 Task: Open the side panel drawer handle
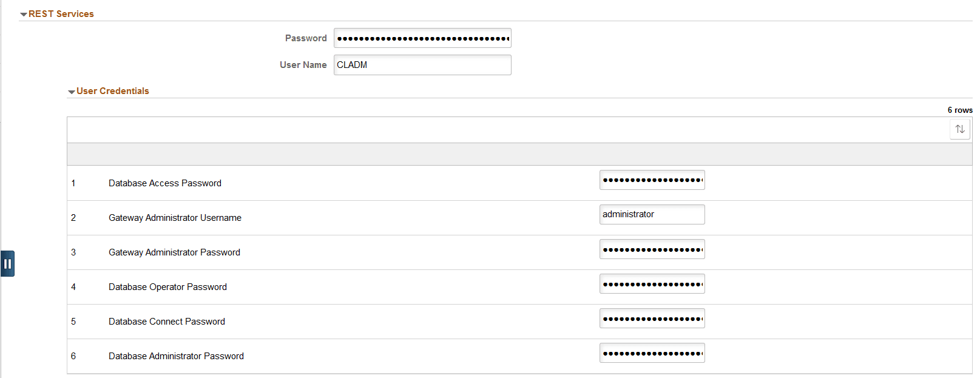click(8, 263)
